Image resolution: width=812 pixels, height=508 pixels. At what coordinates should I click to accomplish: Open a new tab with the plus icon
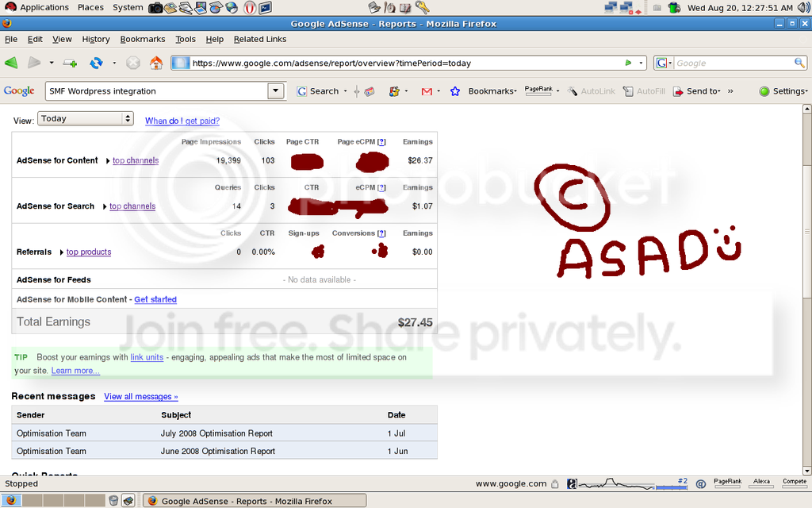(x=70, y=63)
